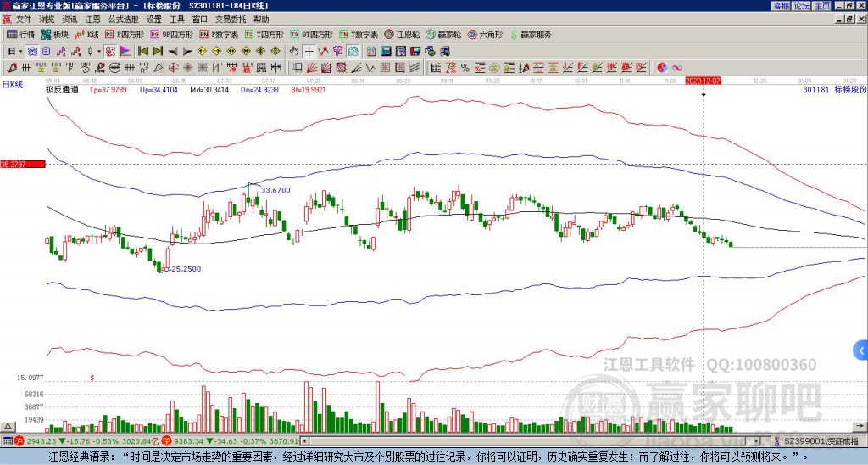Click the 论坛 forum button
The width and height of the screenshot is (868, 465).
(801, 6)
